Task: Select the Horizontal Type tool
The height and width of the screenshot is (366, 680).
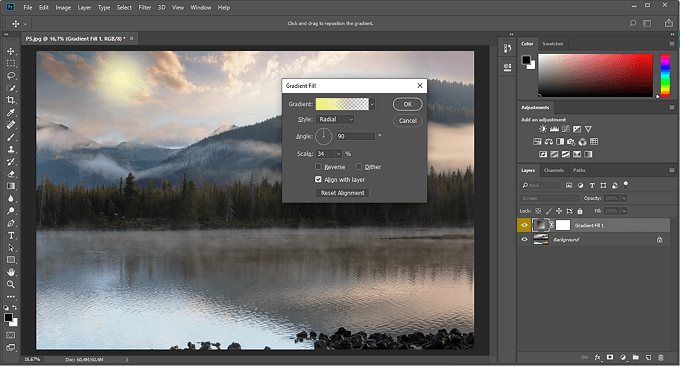Action: 11,235
